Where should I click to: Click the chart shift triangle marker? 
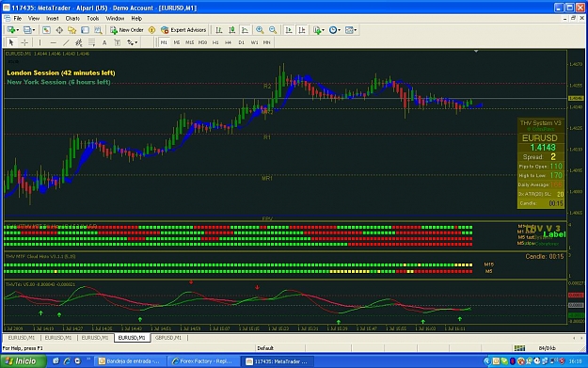coord(476,51)
